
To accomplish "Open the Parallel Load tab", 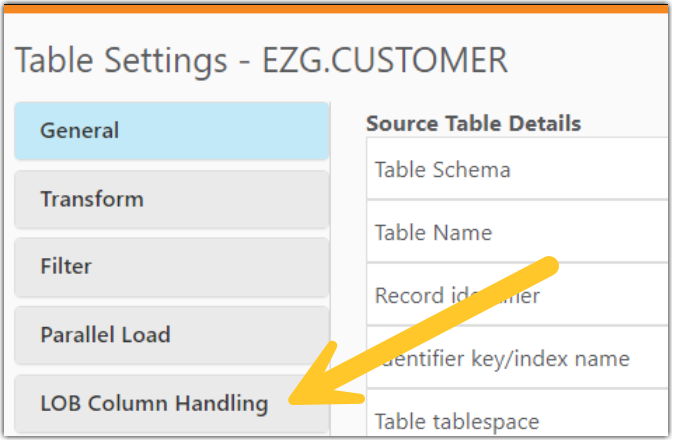I will pyautogui.click(x=171, y=335).
